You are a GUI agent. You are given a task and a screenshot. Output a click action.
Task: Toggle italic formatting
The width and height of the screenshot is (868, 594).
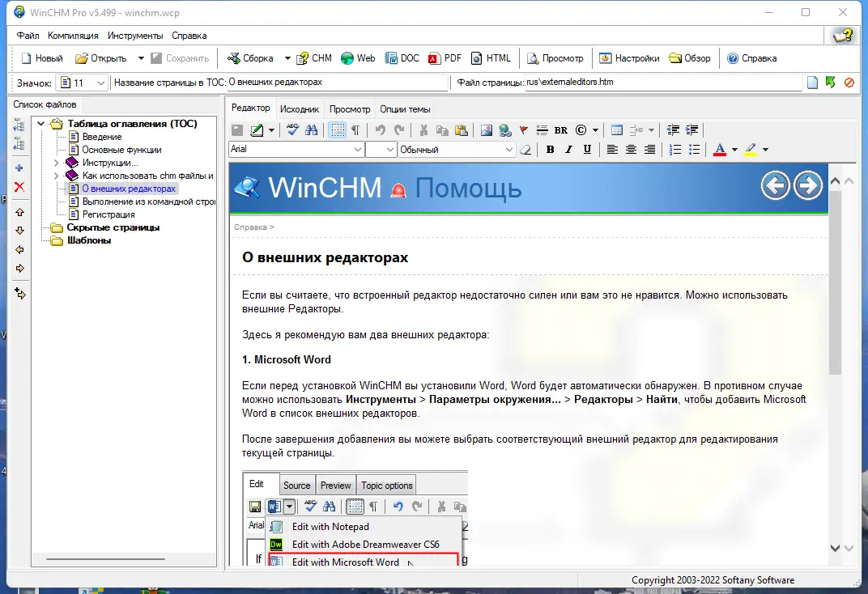(568, 150)
